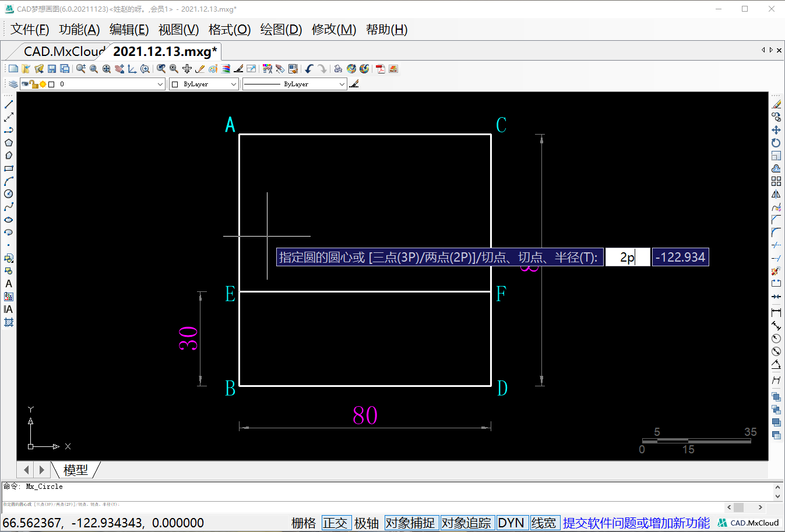
Task: Select the Arc tool
Action: pos(9,181)
